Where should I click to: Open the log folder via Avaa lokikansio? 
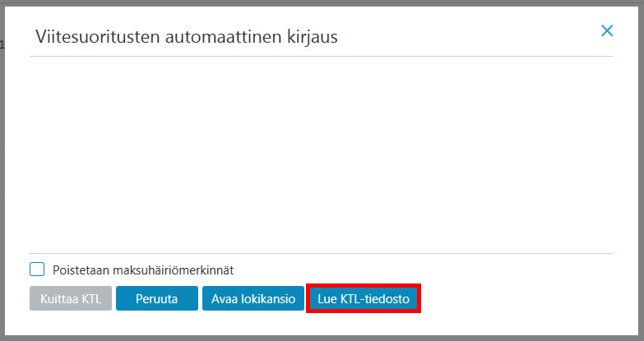(x=253, y=298)
